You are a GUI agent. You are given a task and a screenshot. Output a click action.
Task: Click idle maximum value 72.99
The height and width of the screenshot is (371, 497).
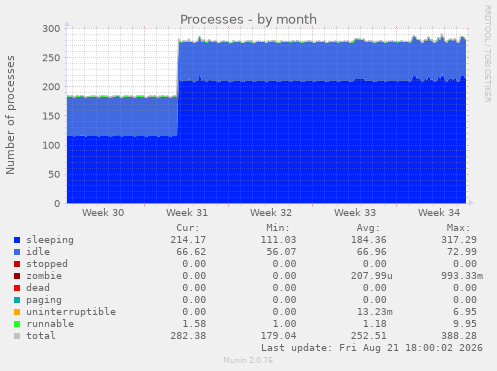[x=462, y=252]
